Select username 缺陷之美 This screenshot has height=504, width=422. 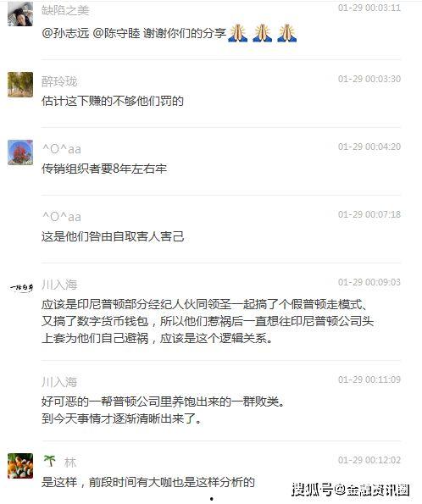point(65,11)
